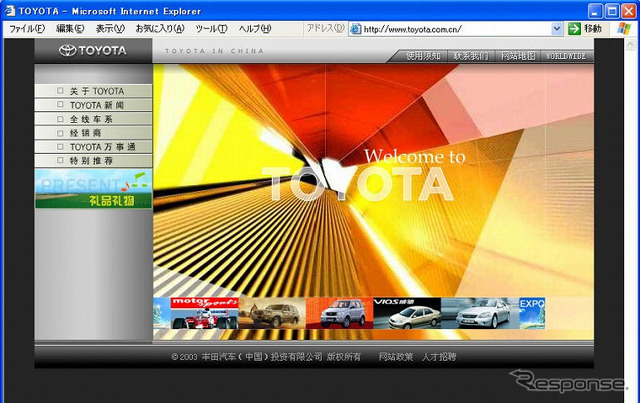Close the Internet Explorer window
Viewport: 640px width, 403px height.
629,11
